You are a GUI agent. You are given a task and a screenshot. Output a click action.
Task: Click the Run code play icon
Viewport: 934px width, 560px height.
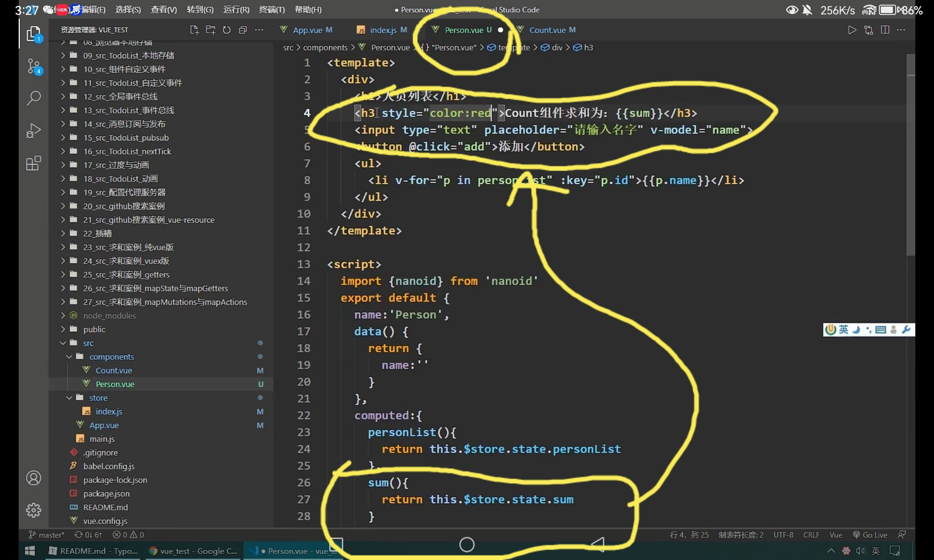[x=852, y=30]
